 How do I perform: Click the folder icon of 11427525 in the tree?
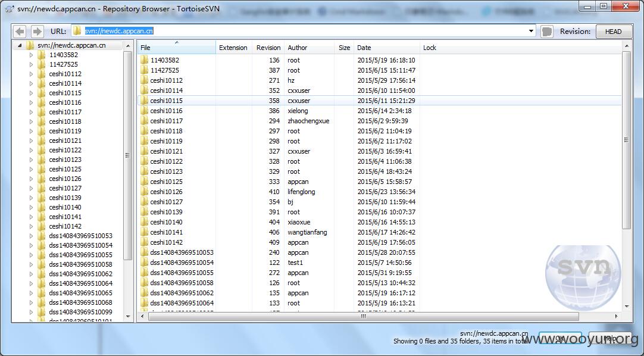(x=42, y=64)
